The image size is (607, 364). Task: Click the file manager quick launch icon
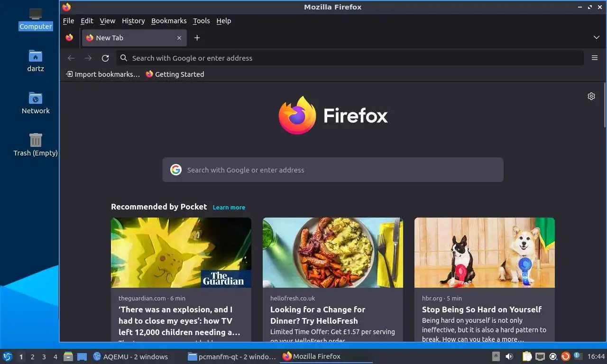(68, 356)
